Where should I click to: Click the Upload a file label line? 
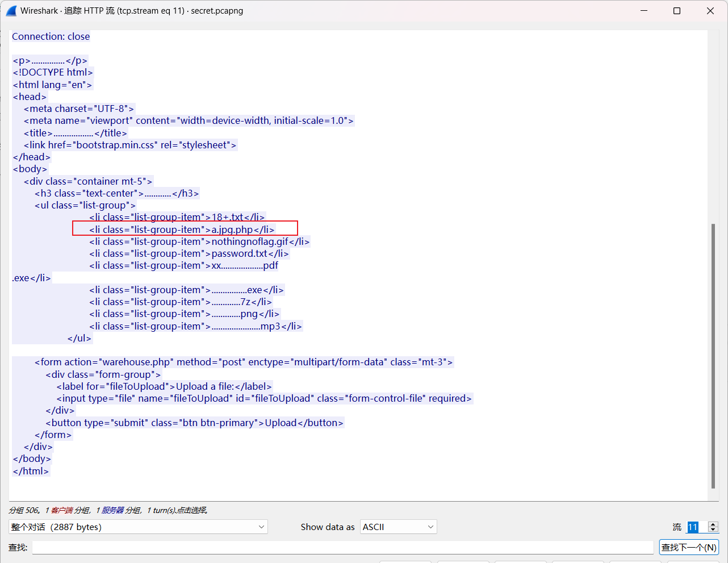click(165, 386)
